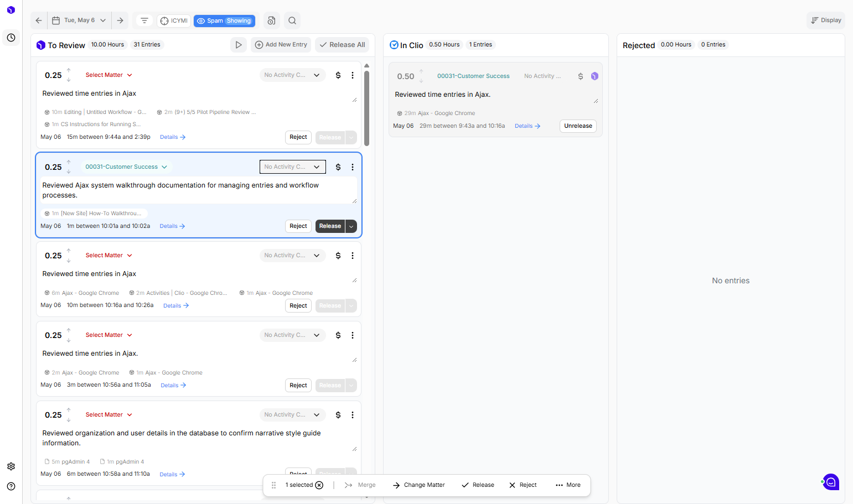Open Select Matter on the 9:44a entry

coord(109,75)
